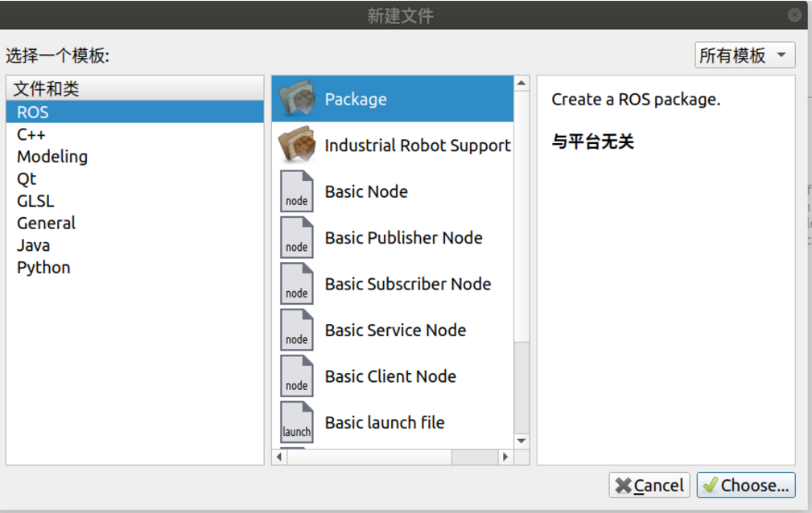
Task: Select the General category
Action: 134,223
